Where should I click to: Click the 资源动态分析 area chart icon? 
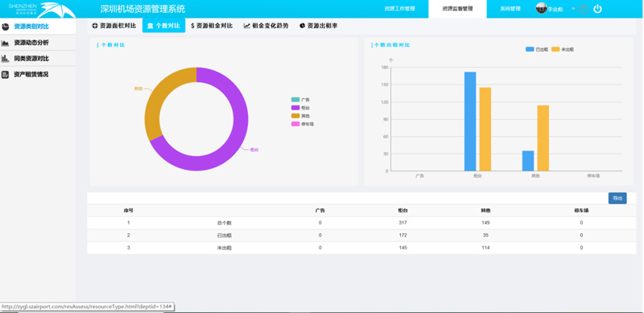click(x=6, y=43)
